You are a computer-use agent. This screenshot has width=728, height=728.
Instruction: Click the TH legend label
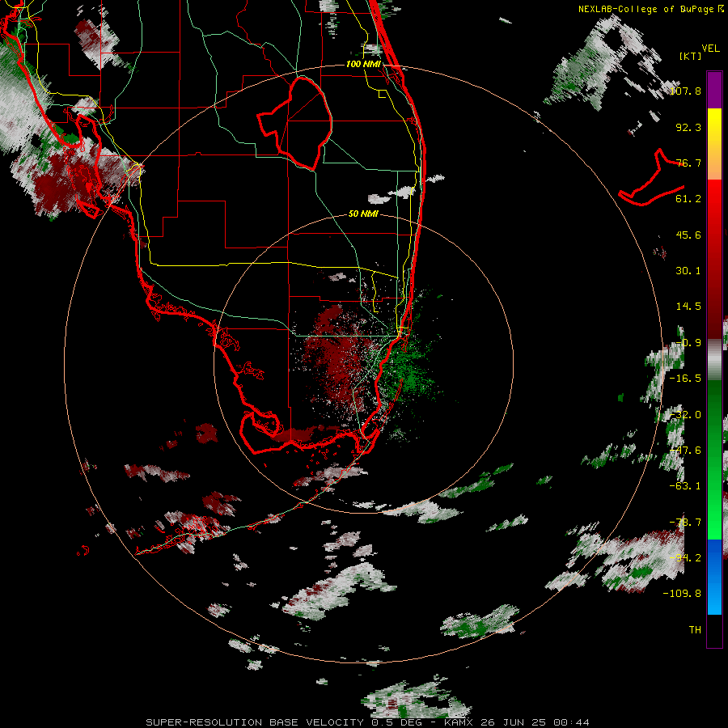695,630
